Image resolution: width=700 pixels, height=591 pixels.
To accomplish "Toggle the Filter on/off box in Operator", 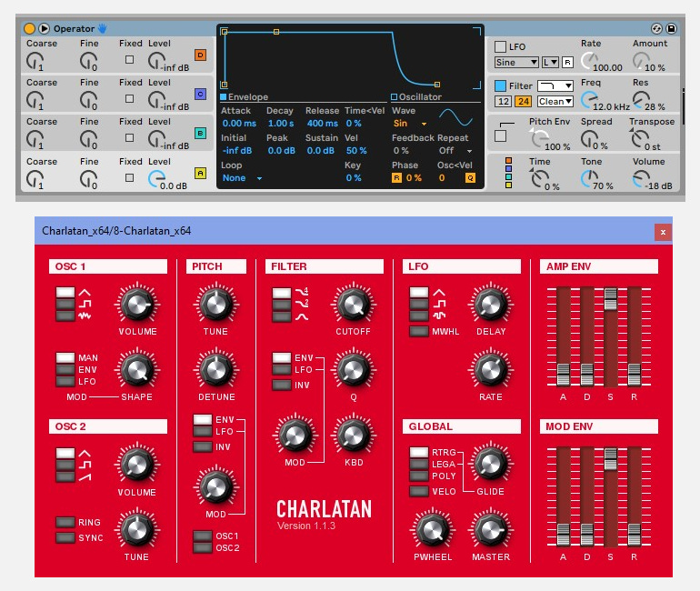I will [500, 85].
